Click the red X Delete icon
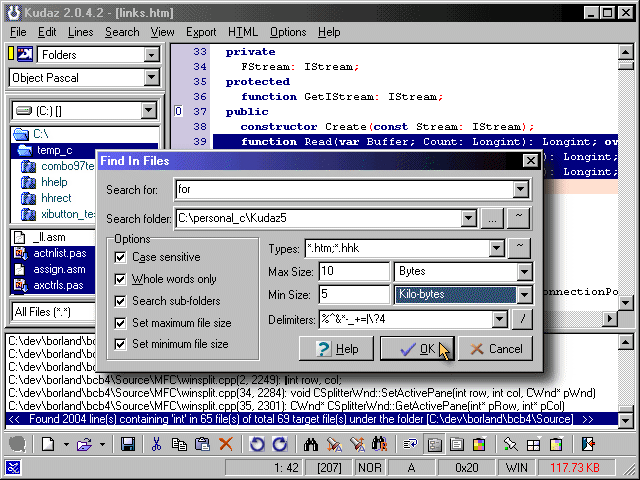The image size is (640, 480). (x=225, y=444)
